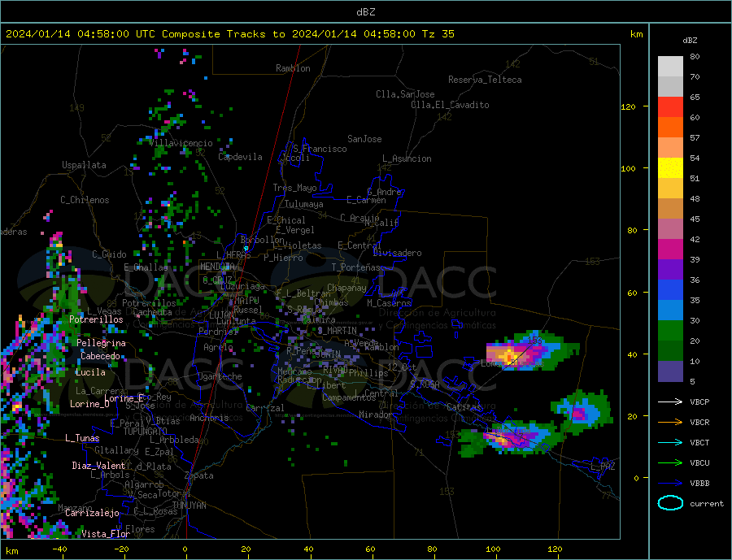
Task: Click the cyan 'current' ellipse legend icon
Action: click(670, 503)
